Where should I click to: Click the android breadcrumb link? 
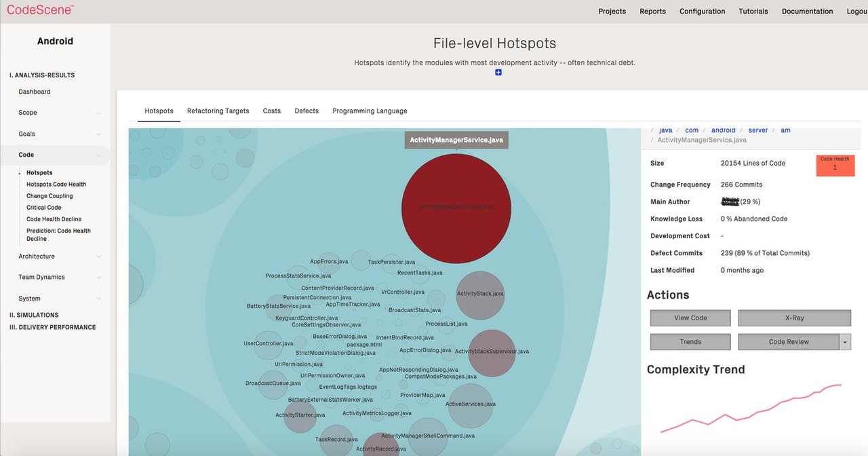coord(724,130)
